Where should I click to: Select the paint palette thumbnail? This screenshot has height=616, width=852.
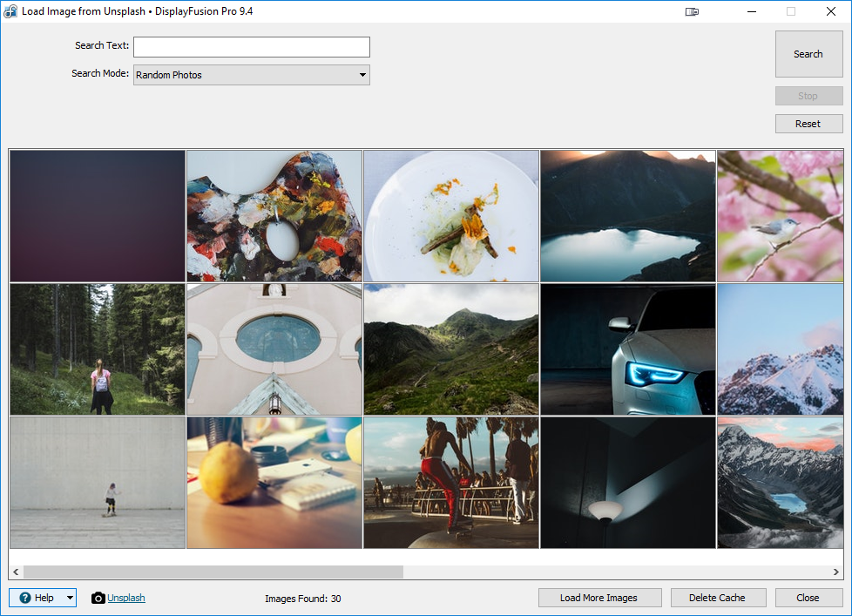(274, 216)
